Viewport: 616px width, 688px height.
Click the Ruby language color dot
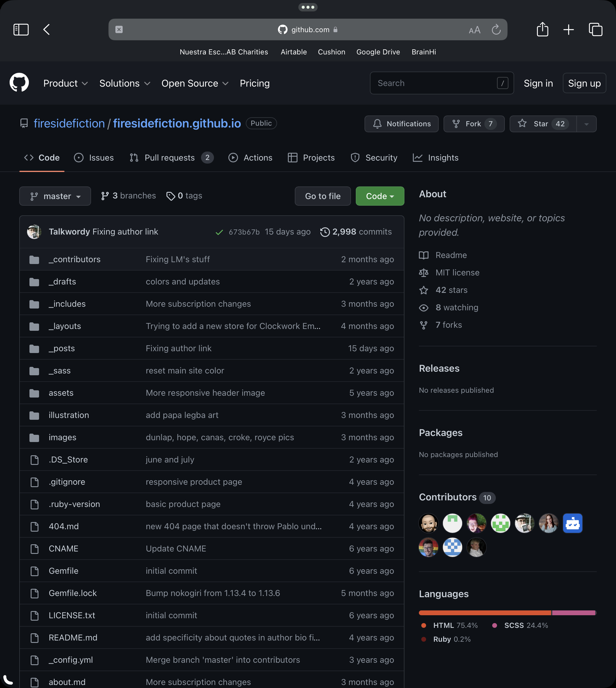click(x=423, y=639)
